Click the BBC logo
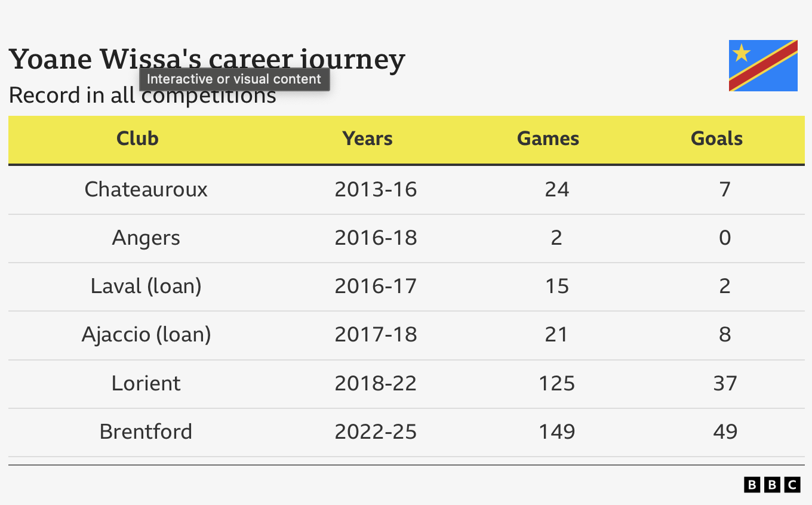 point(772,485)
